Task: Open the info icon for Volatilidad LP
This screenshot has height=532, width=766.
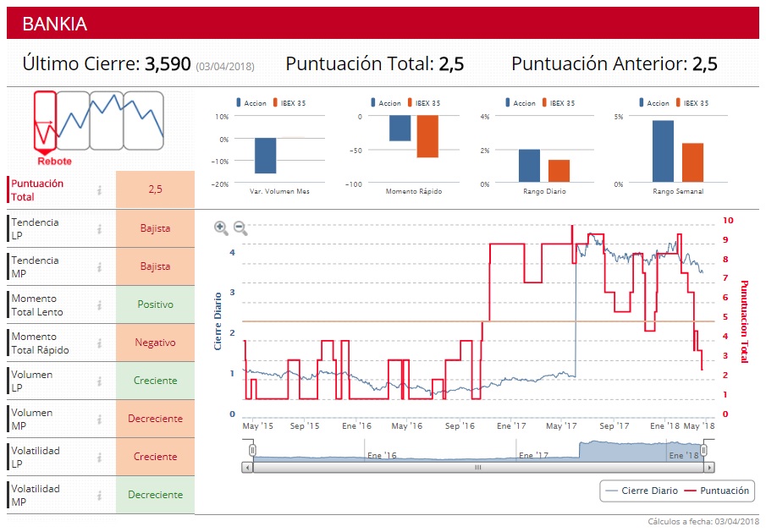Action: 99,457
